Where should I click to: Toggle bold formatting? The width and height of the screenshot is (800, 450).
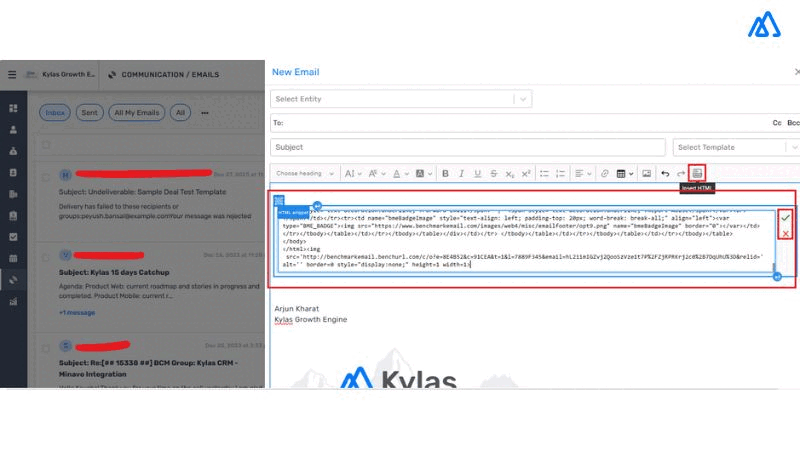pyautogui.click(x=445, y=173)
